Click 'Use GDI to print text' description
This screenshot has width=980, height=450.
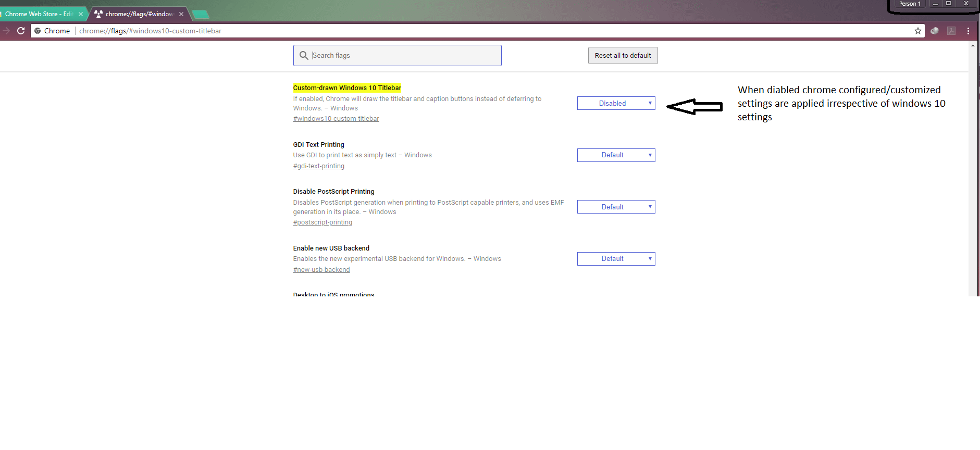[x=362, y=155]
